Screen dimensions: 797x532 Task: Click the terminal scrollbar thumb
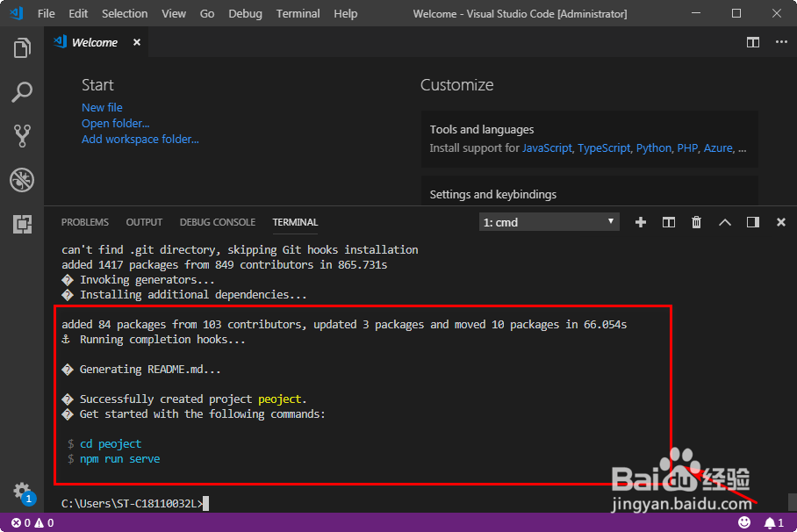[x=792, y=502]
